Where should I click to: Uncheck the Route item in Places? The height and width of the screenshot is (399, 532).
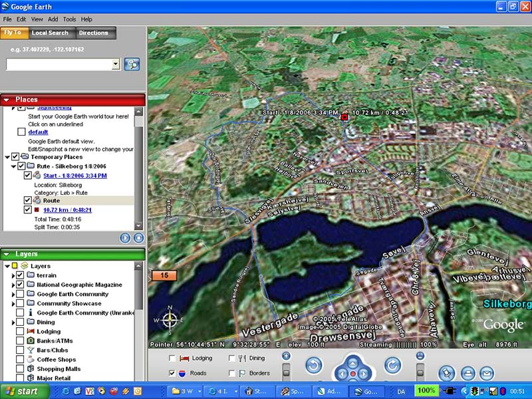[x=27, y=200]
